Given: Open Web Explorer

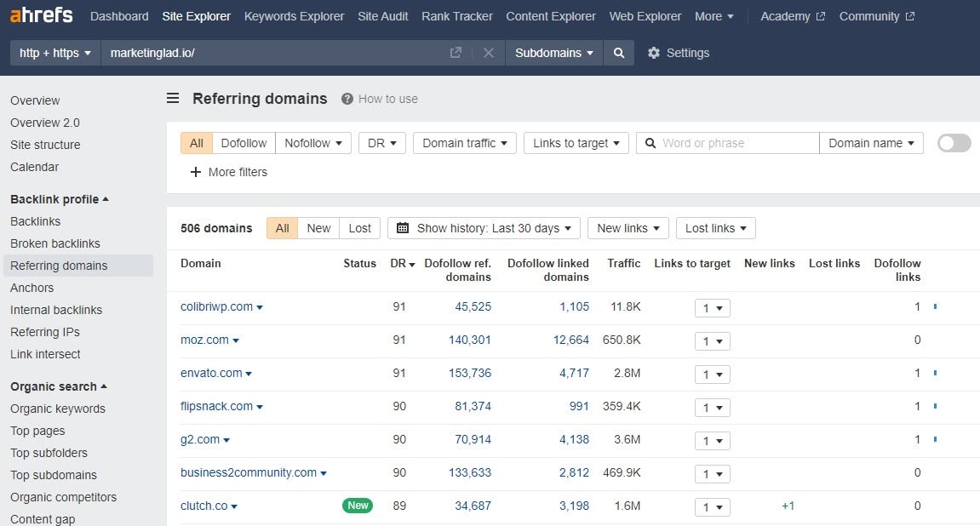Looking at the screenshot, I should [x=645, y=16].
